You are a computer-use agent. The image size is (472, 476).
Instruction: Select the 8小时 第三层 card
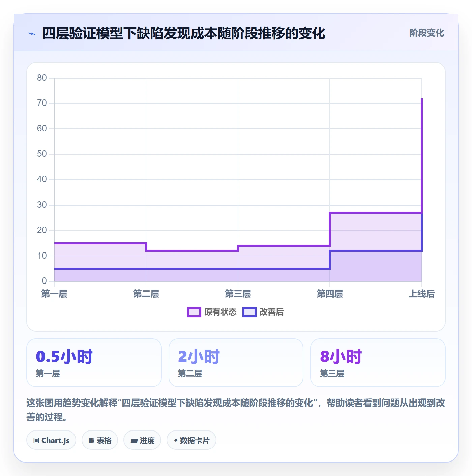tap(378, 363)
